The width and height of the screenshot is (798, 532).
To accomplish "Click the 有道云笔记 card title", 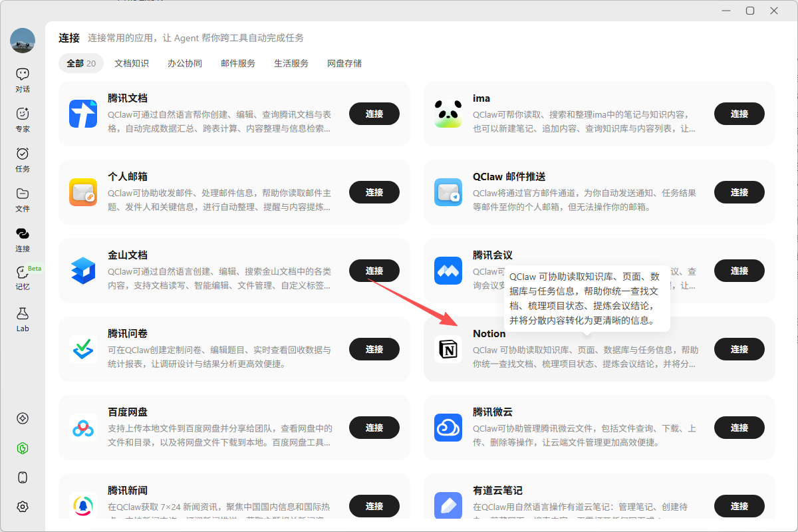I will coord(498,490).
